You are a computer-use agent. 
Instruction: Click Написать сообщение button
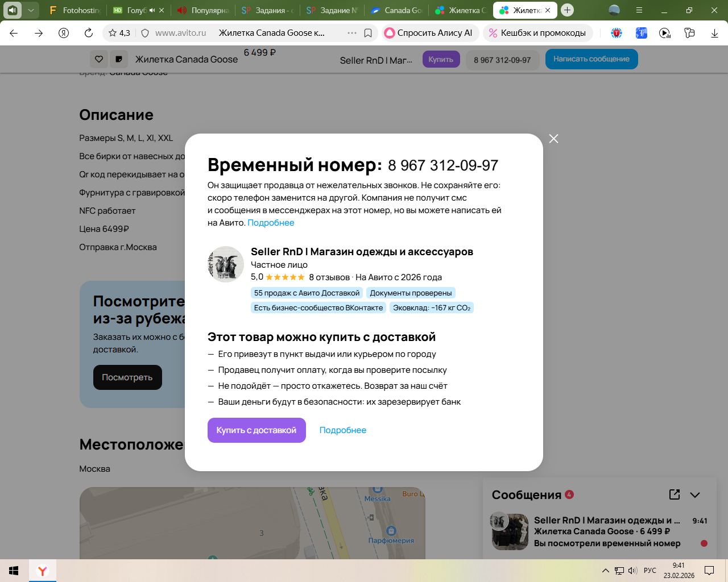pyautogui.click(x=591, y=59)
